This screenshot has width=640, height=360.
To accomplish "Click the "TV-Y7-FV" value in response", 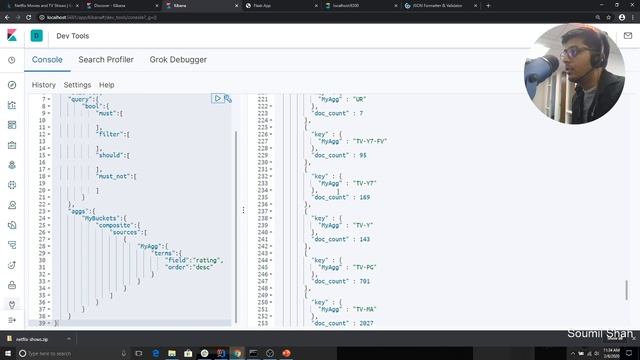I will pos(369,141).
